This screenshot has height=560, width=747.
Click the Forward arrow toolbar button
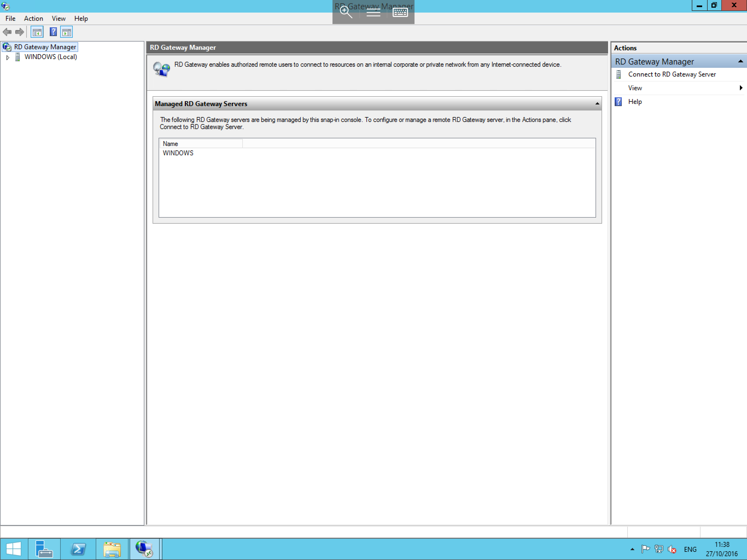(x=20, y=32)
